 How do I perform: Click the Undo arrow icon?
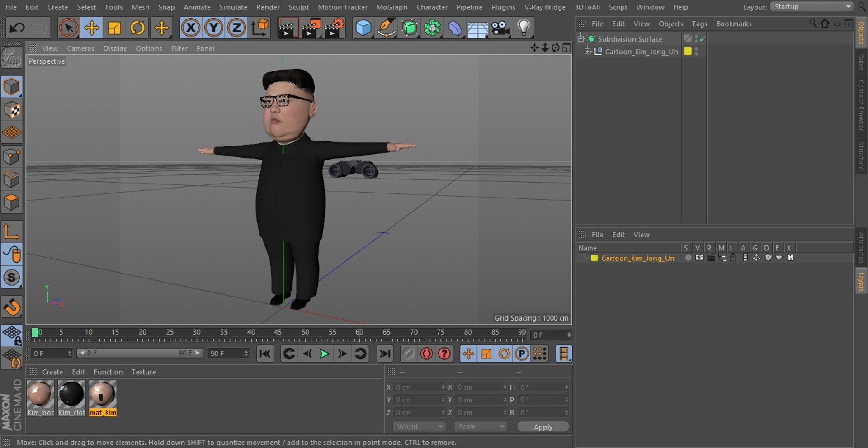[x=17, y=28]
